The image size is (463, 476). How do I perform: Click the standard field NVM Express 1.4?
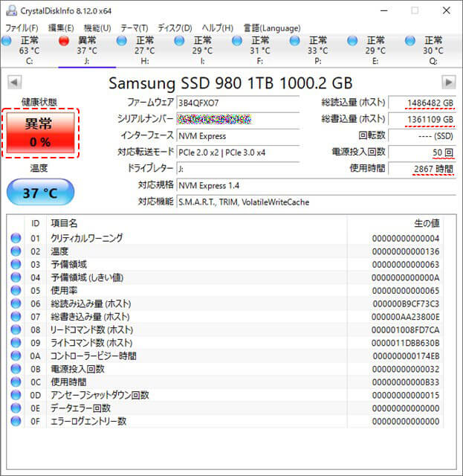tap(316, 185)
